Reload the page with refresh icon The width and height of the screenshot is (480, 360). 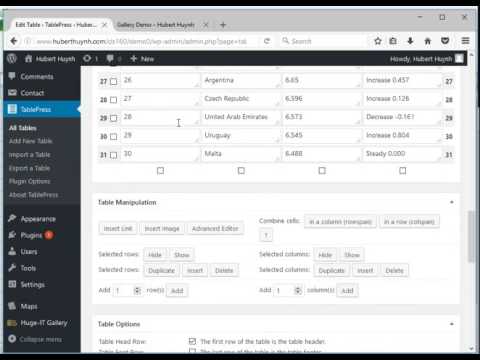pos(267,41)
